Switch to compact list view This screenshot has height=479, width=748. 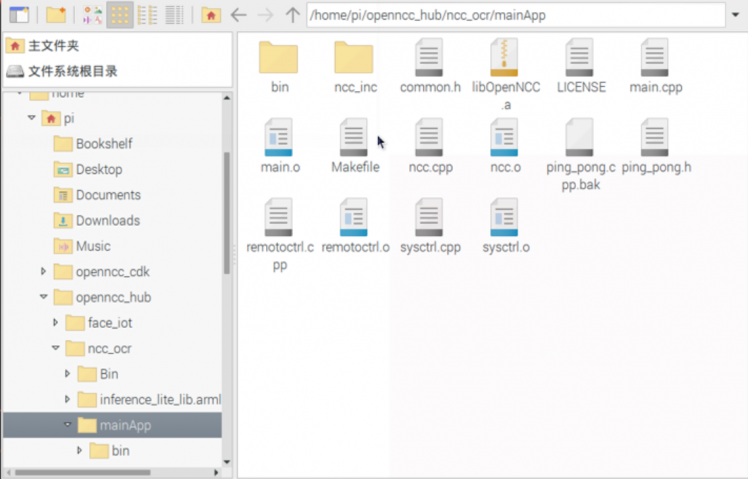point(147,15)
